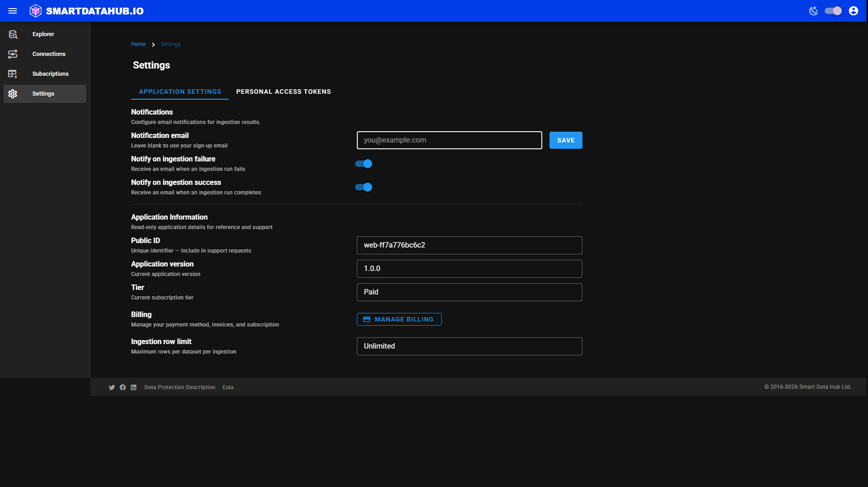Focus the notification email input field
Image resolution: width=868 pixels, height=487 pixels.
point(449,140)
